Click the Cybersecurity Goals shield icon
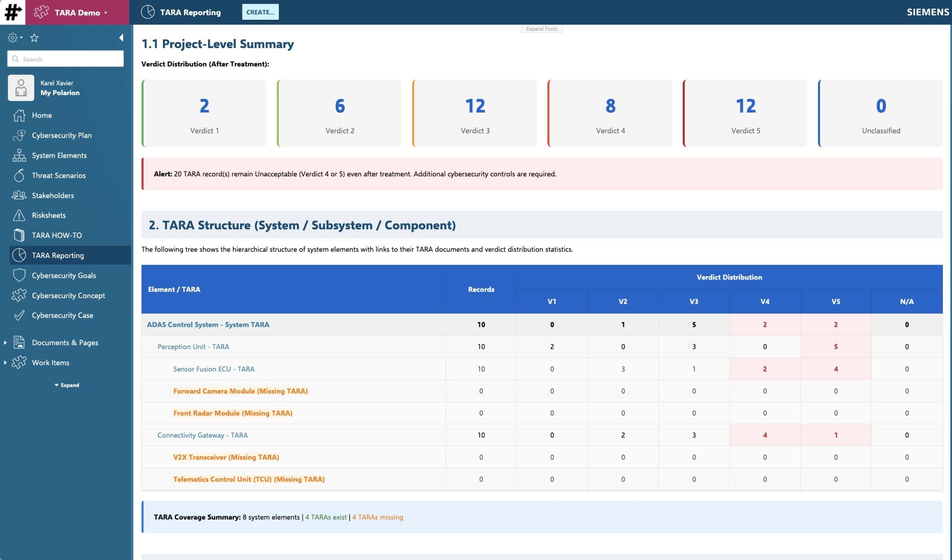 [x=19, y=275]
